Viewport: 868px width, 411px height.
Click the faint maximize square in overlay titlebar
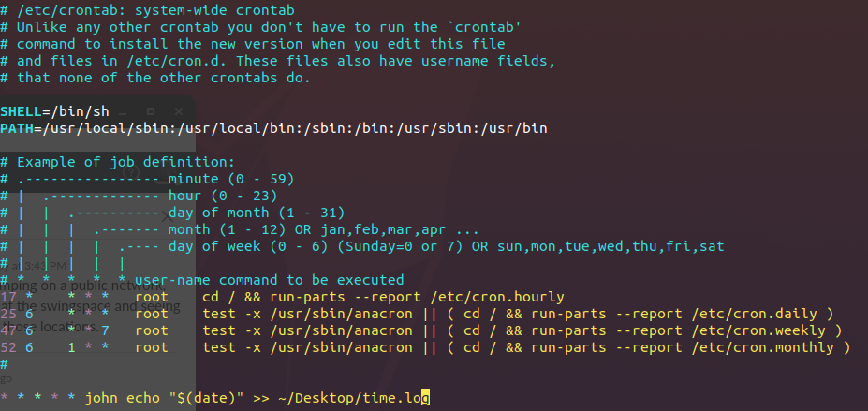pos(152,111)
